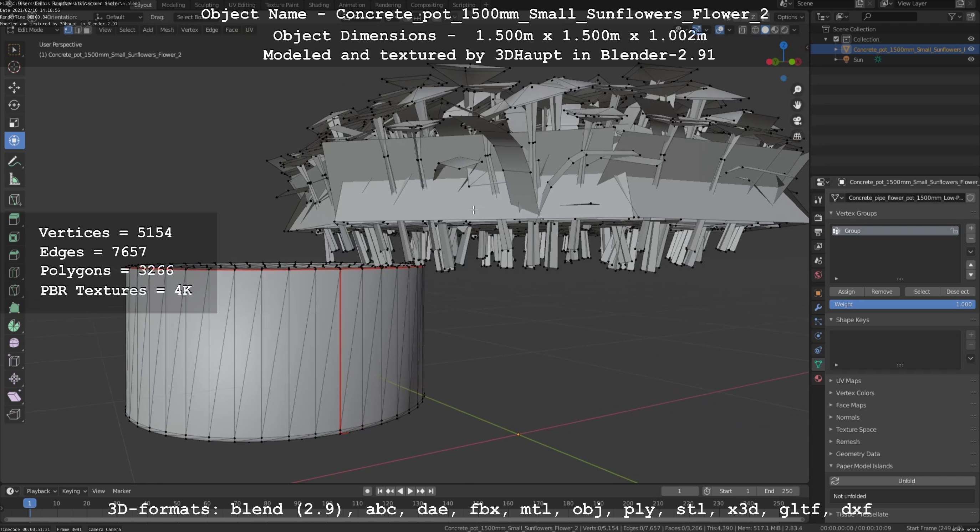Open the Material properties tab
Screen dimensions: 980x532
[x=818, y=378]
